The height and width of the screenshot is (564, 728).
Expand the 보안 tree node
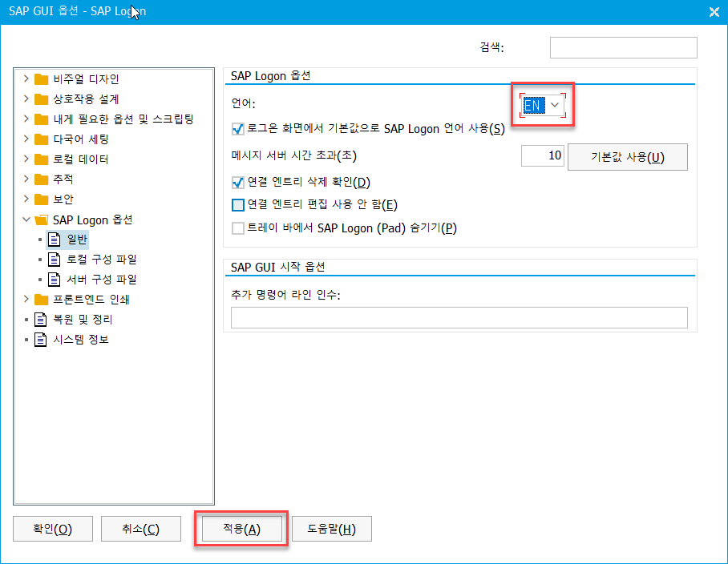click(x=26, y=199)
